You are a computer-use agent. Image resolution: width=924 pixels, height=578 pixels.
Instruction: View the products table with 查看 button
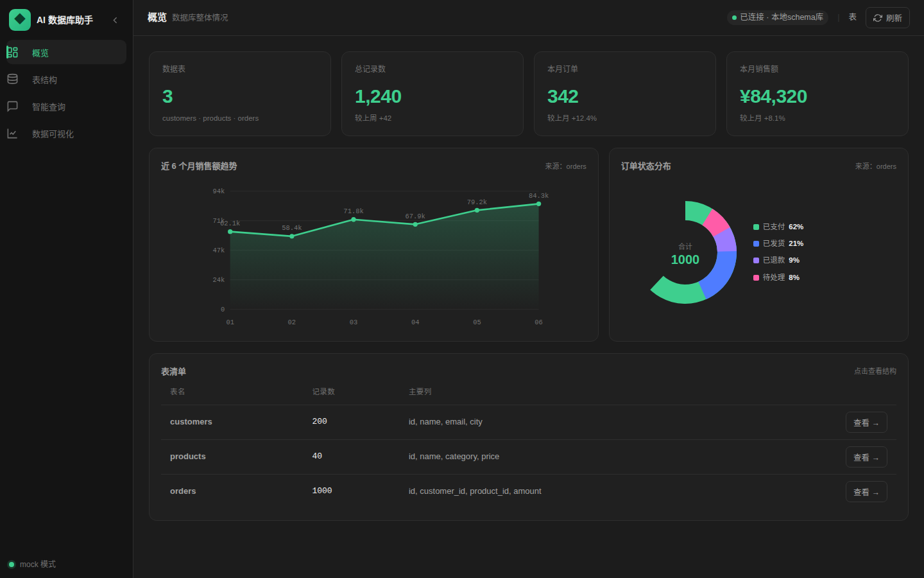tap(866, 457)
